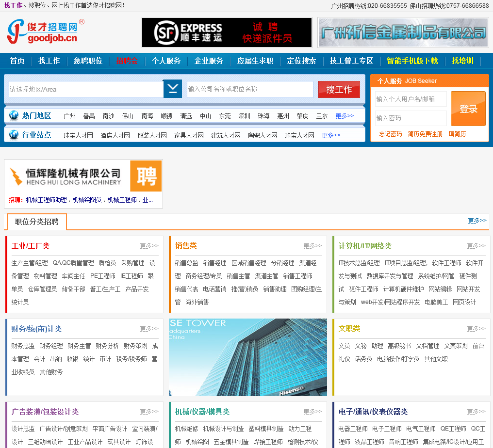Click the 机械绘图员 job link

(87, 200)
